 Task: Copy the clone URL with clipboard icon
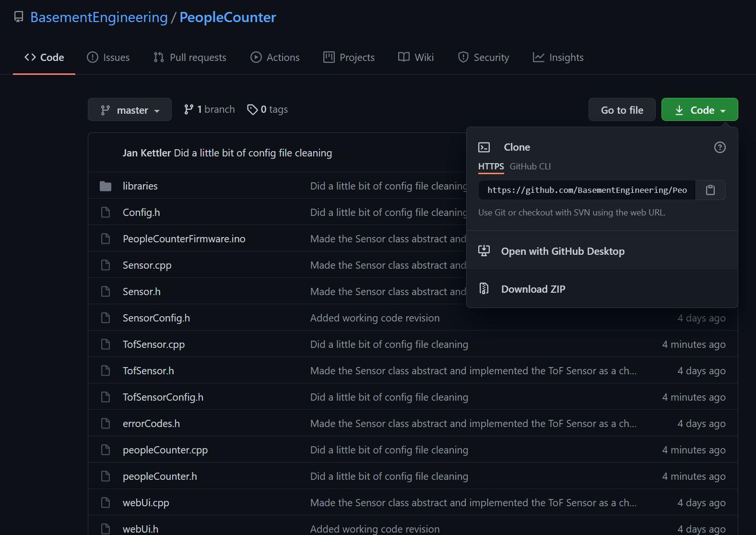[x=710, y=190]
